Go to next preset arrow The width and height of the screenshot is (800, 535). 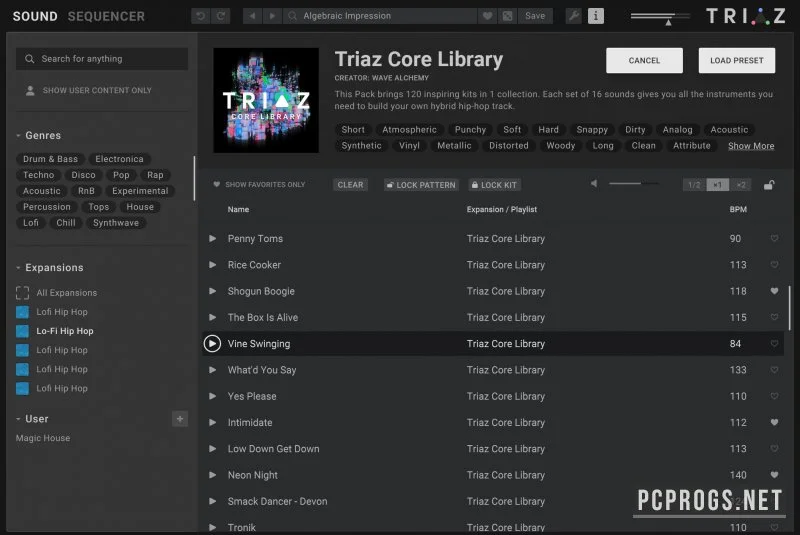point(272,16)
